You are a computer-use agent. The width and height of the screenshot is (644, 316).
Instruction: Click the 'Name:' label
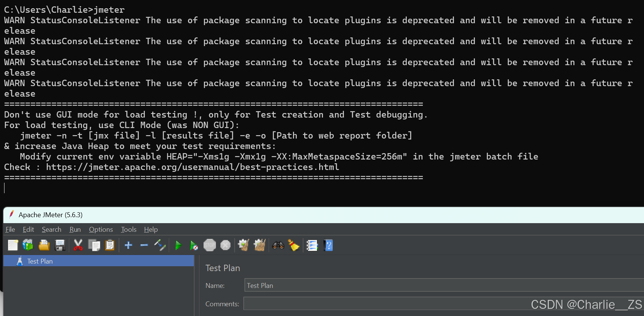click(215, 286)
